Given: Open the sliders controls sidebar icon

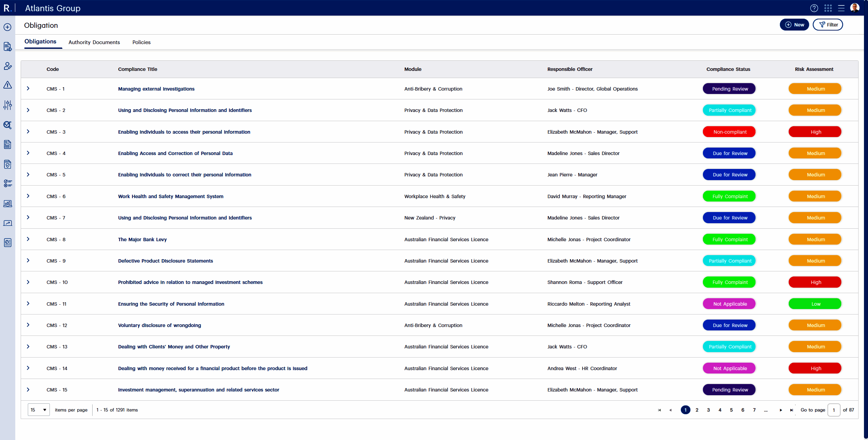Looking at the screenshot, I should 7,105.
